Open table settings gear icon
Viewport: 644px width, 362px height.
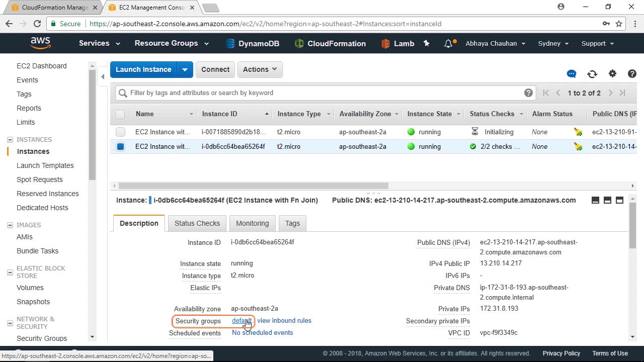tap(612, 73)
